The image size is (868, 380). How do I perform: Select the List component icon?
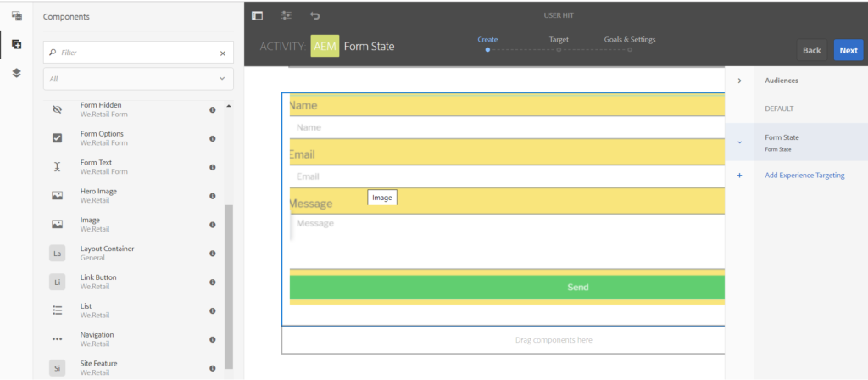pos(57,310)
